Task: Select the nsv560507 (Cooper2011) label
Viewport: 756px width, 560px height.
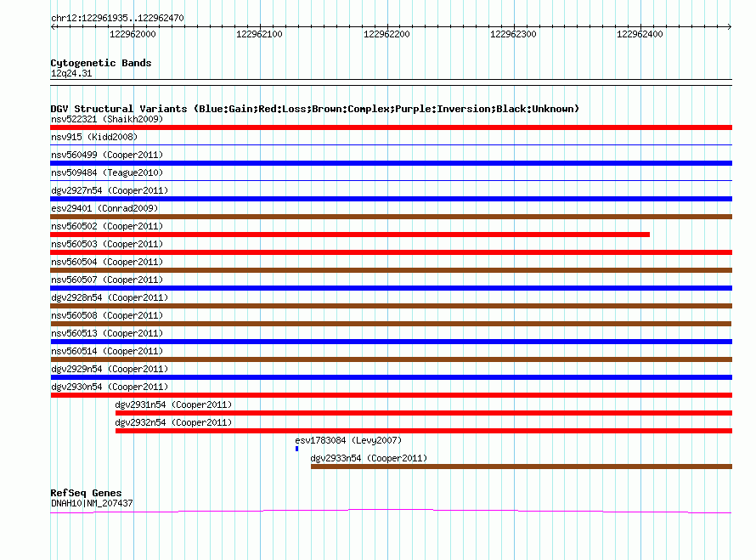Action: click(107, 280)
